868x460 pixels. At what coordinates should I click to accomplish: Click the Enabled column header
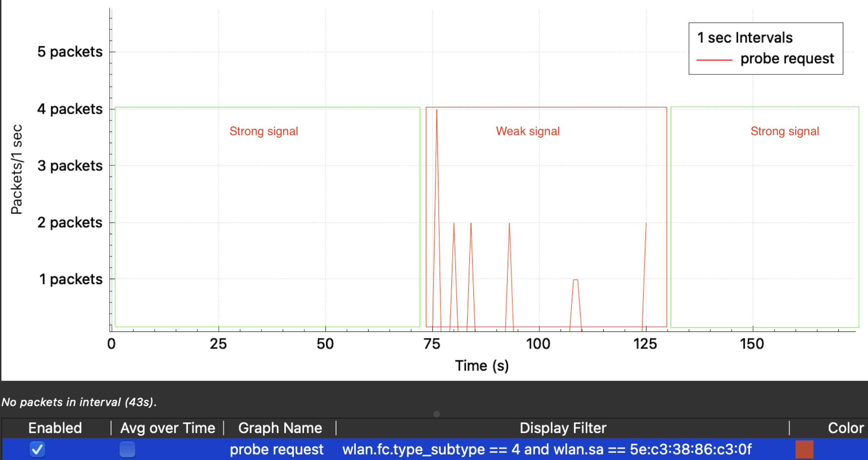55,428
